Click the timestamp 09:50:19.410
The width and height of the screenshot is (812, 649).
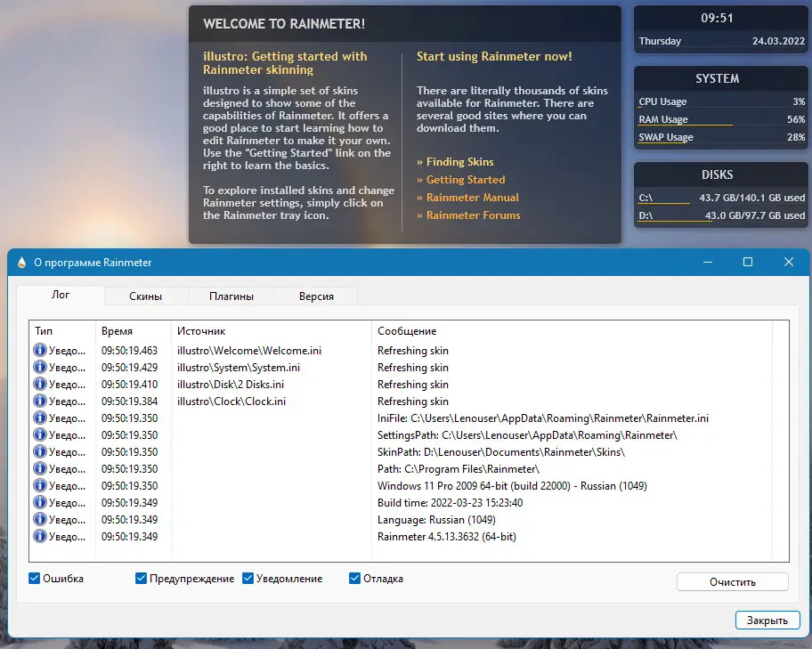pyautogui.click(x=129, y=385)
